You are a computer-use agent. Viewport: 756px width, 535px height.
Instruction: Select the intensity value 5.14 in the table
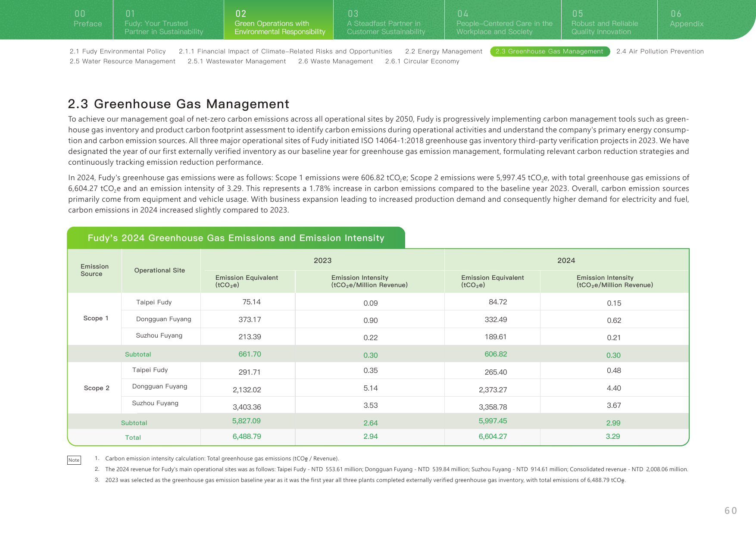point(371,388)
